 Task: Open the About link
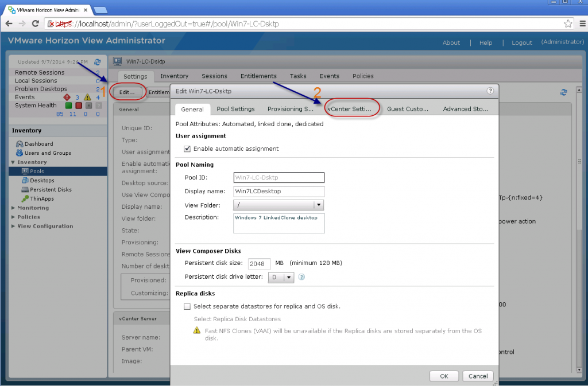coord(451,42)
